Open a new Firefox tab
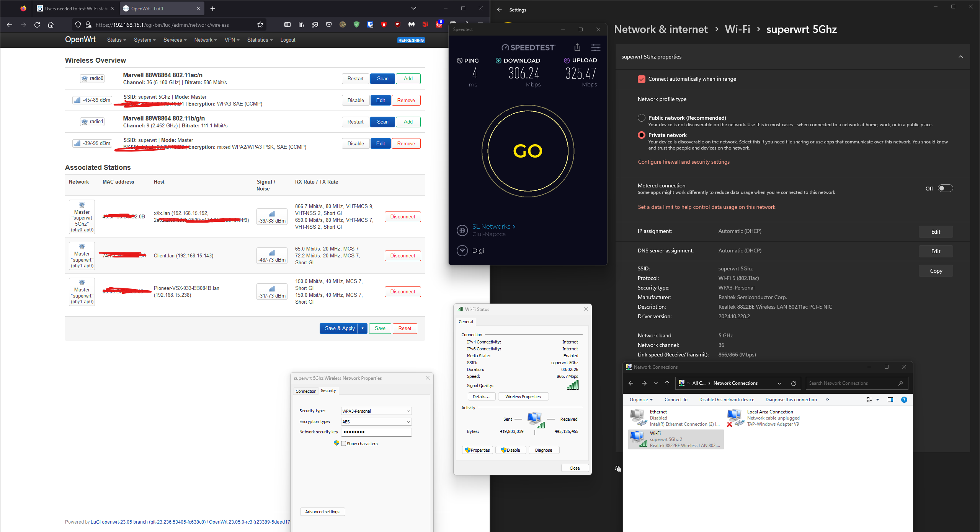 click(213, 8)
